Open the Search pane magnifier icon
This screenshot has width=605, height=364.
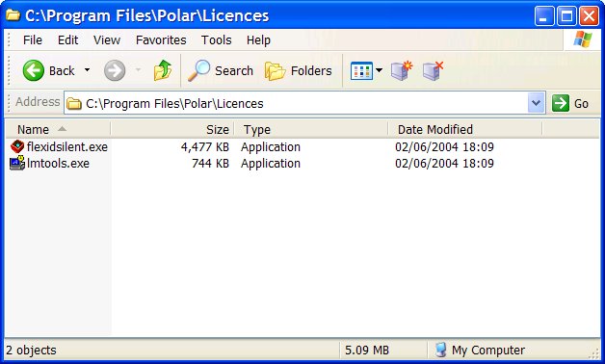[x=199, y=70]
